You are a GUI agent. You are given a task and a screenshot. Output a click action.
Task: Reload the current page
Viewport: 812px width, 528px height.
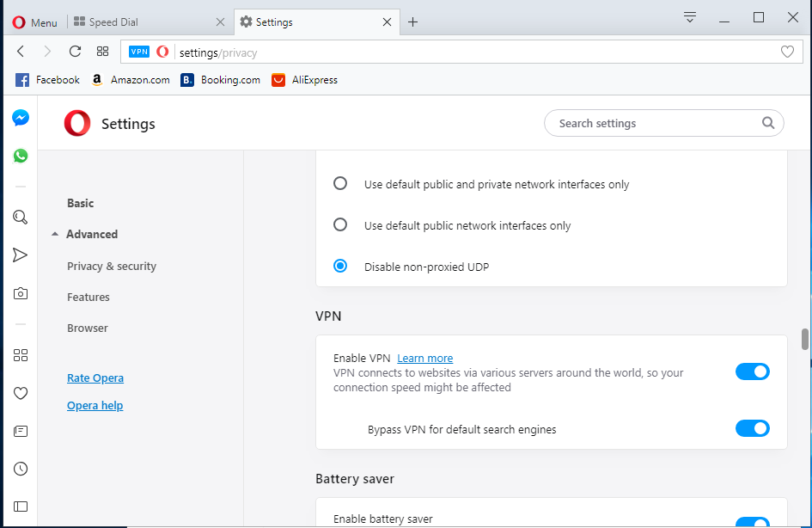click(x=75, y=52)
